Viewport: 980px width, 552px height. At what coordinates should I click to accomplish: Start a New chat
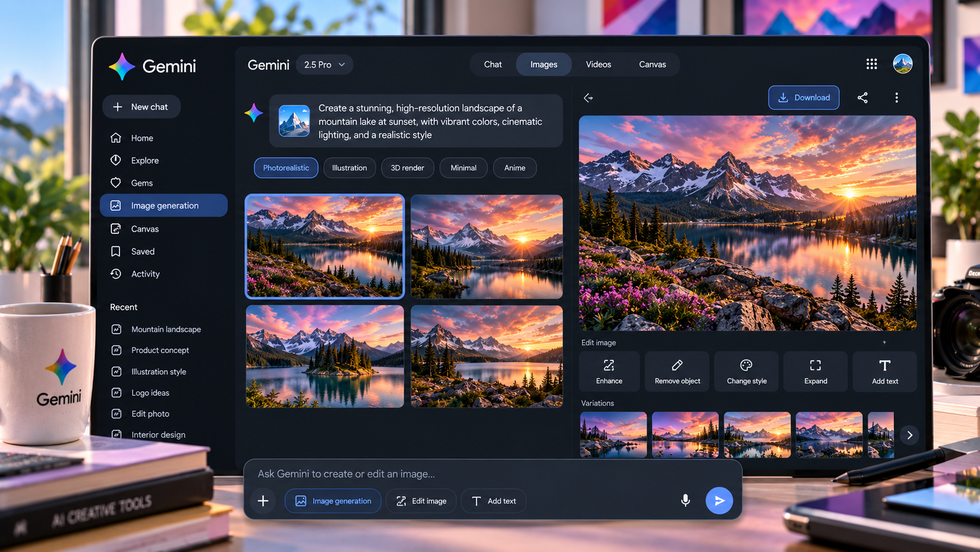pyautogui.click(x=141, y=107)
